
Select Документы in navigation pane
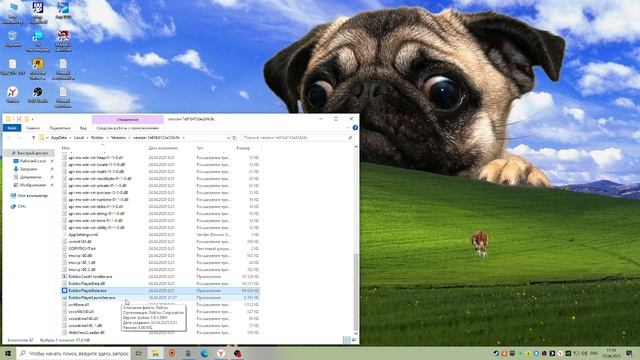tap(30, 177)
